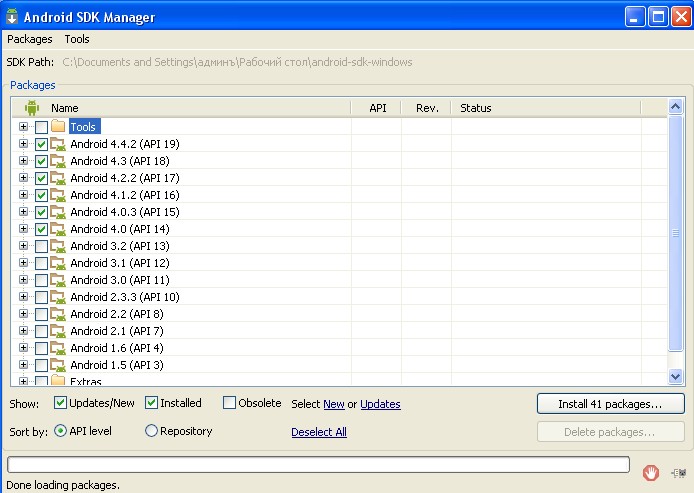Click the Android 2.1 (API 7) package icon
The width and height of the screenshot is (694, 493).
point(58,331)
